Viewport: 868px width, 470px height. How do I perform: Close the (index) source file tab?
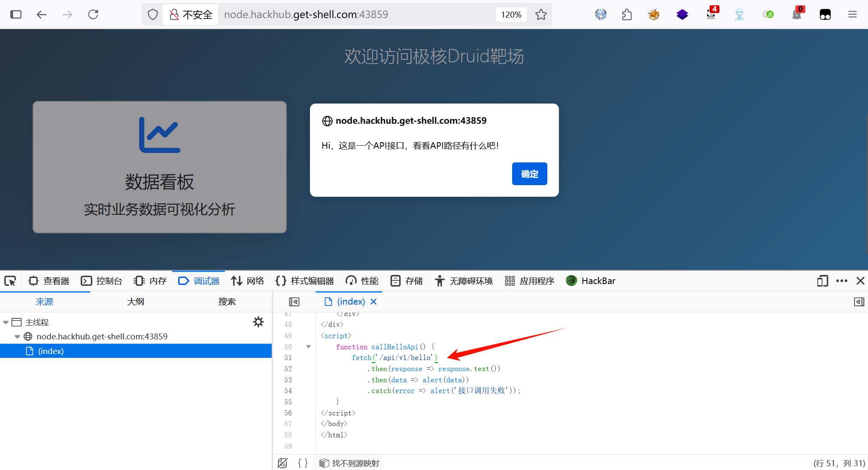(x=373, y=302)
